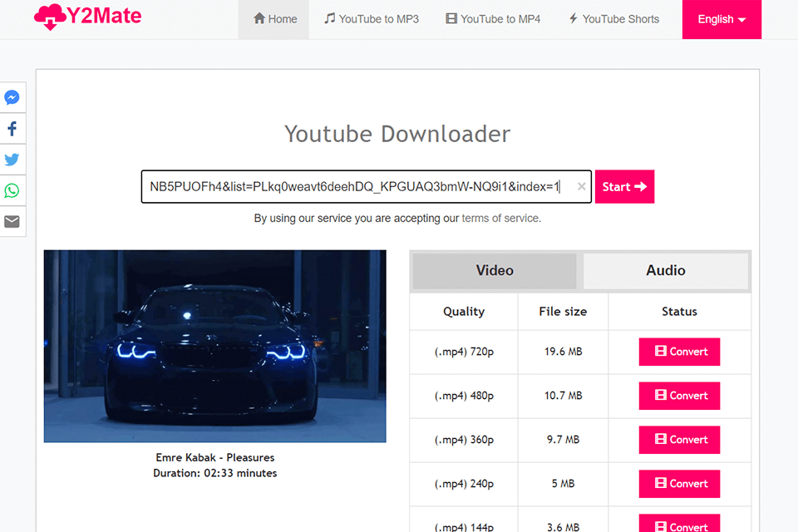Click the Y2Mate cloud logo
This screenshot has height=532, width=798.
click(x=87, y=17)
